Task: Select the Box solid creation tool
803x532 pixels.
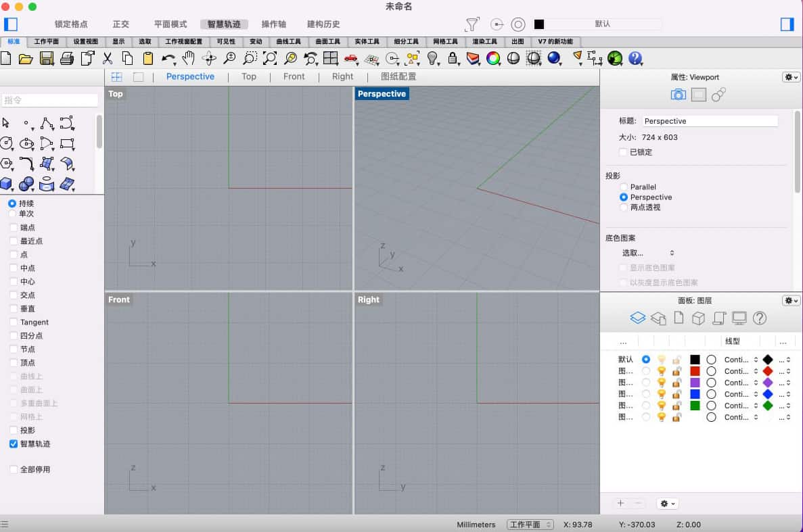Action: [x=7, y=184]
